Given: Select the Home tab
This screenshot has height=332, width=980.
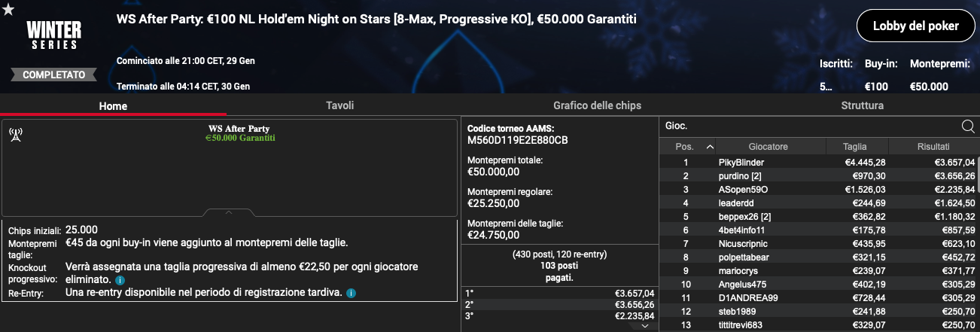Looking at the screenshot, I should point(113,106).
